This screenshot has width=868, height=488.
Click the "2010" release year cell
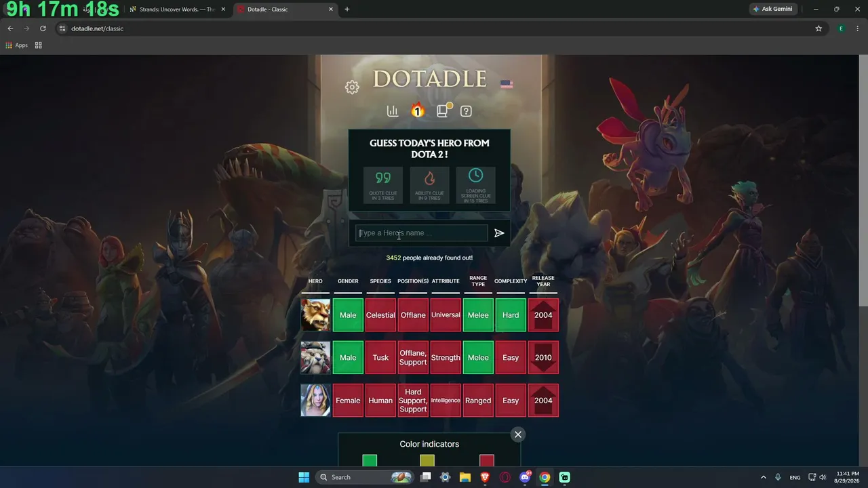coord(543,358)
